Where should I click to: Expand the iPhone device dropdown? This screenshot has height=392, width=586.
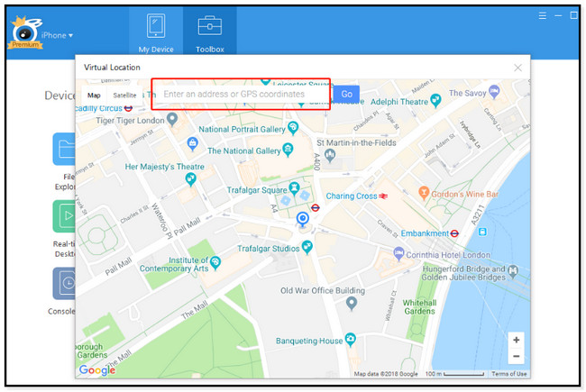[57, 35]
